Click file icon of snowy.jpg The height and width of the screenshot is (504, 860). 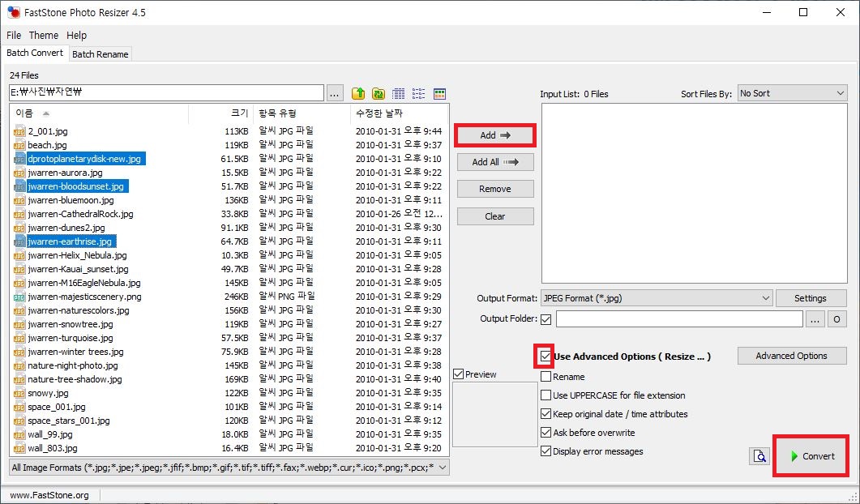19,393
